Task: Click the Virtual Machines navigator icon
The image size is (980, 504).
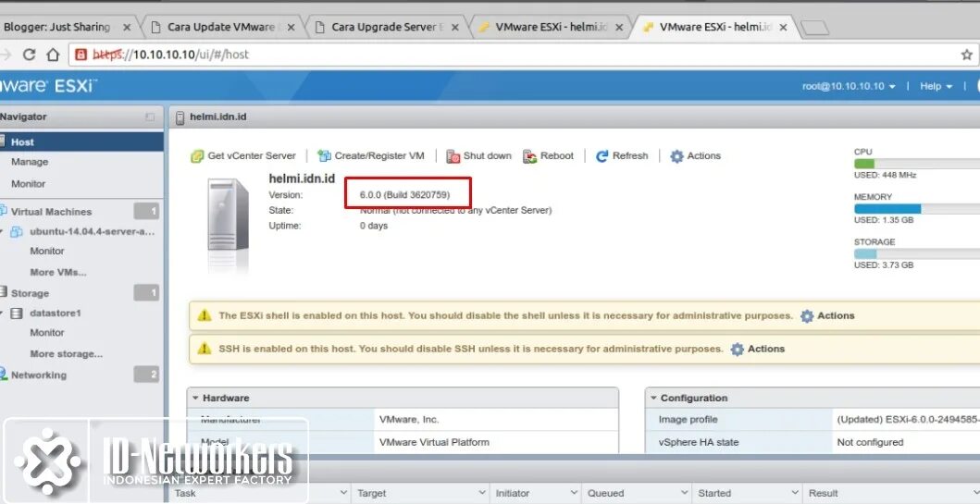Action: click(x=3, y=212)
